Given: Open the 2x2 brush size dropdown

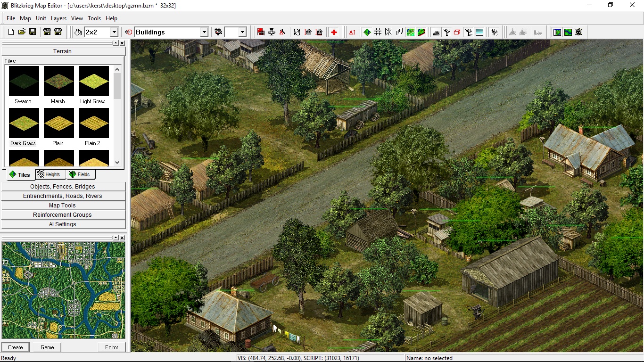Looking at the screenshot, I should click(114, 32).
